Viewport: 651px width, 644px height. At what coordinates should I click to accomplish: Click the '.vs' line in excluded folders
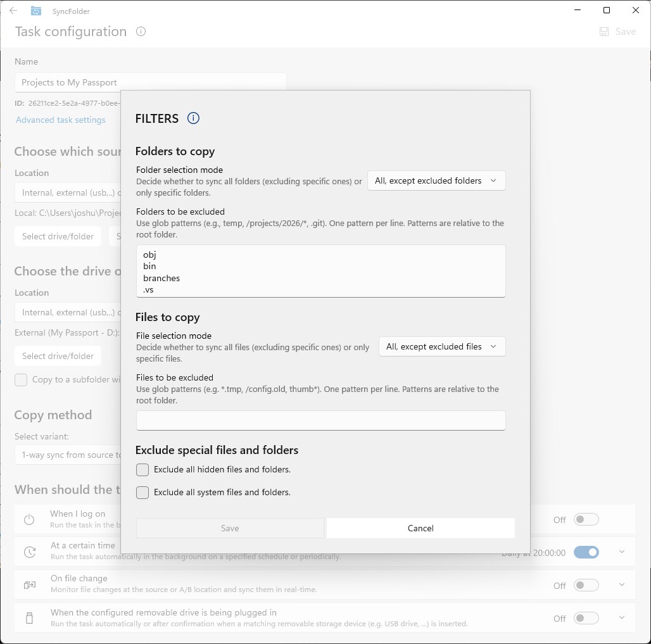pyautogui.click(x=148, y=290)
